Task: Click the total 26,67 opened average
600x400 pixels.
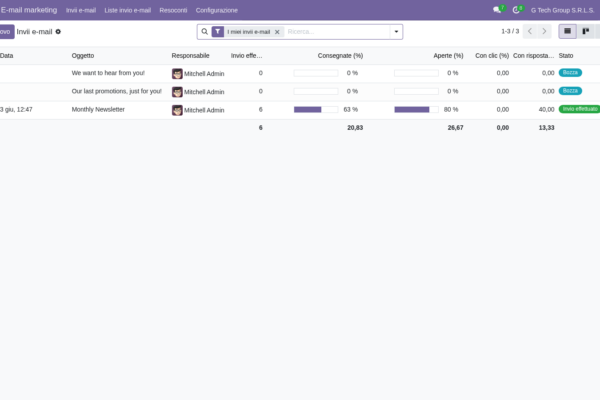Action: [455, 128]
